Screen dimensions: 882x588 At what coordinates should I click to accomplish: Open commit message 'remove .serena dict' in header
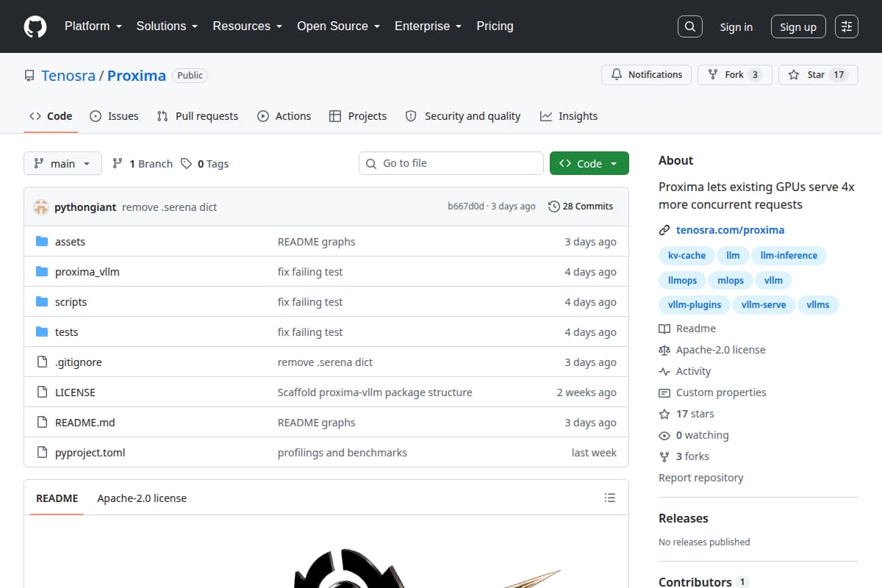(x=170, y=207)
